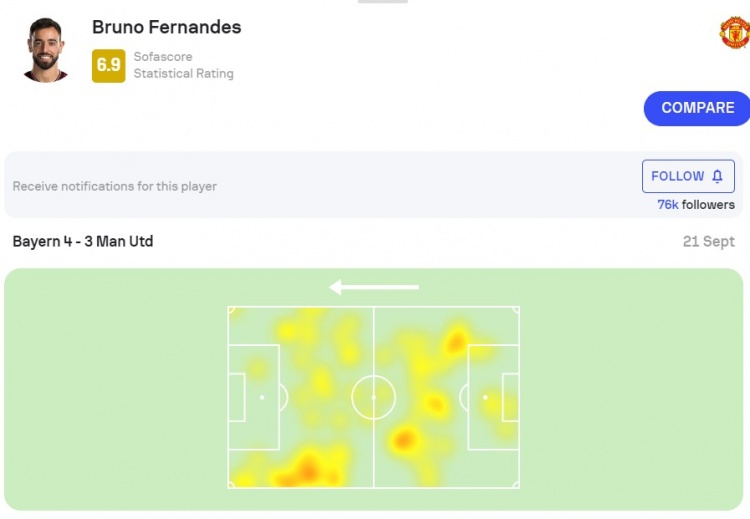Click the Manchester United club crest

[x=734, y=32]
